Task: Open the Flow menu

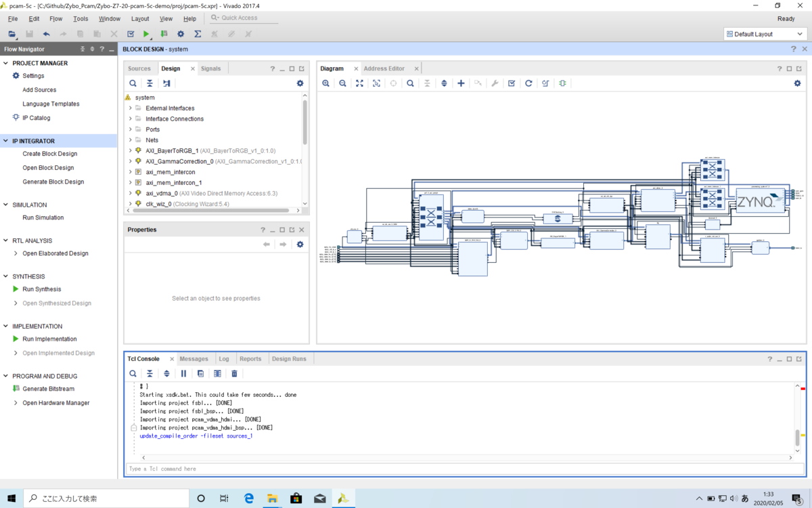Action: click(56, 19)
